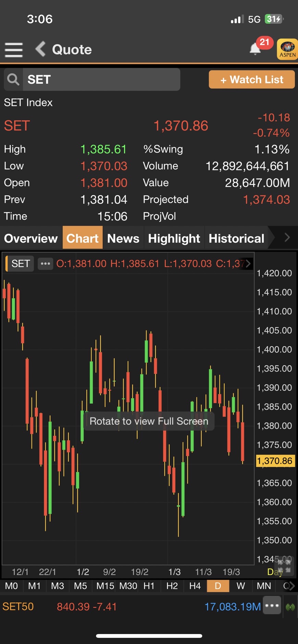The width and height of the screenshot is (298, 644).
Task: Select the H2 timeframe
Action: click(x=172, y=586)
